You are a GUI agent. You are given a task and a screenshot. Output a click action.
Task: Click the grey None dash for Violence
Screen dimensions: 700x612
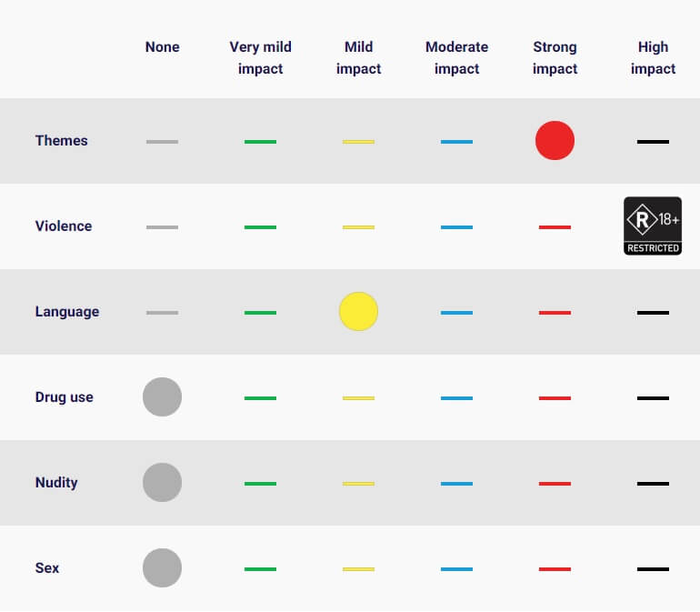(162, 227)
